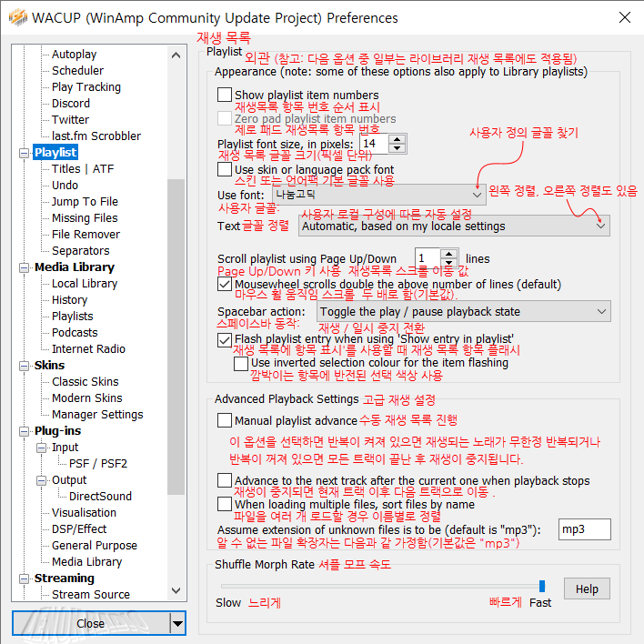The width and height of the screenshot is (644, 644).
Task: Open DSP/Effect plug-ins page
Action: [x=79, y=529]
